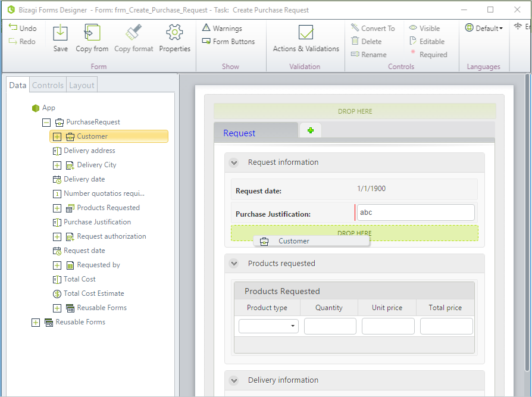Image resolution: width=532 pixels, height=397 pixels.
Task: Expand the Products Requested node
Action: pyautogui.click(x=57, y=208)
